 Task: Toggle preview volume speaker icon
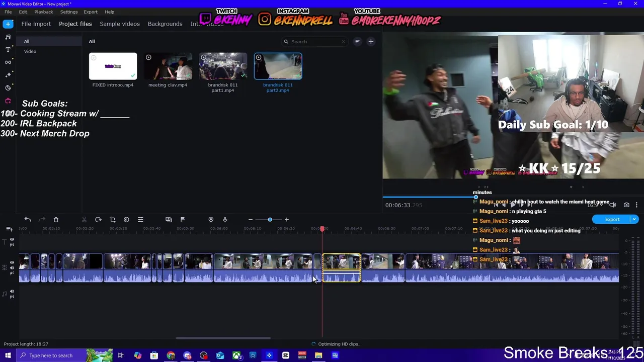(x=613, y=205)
